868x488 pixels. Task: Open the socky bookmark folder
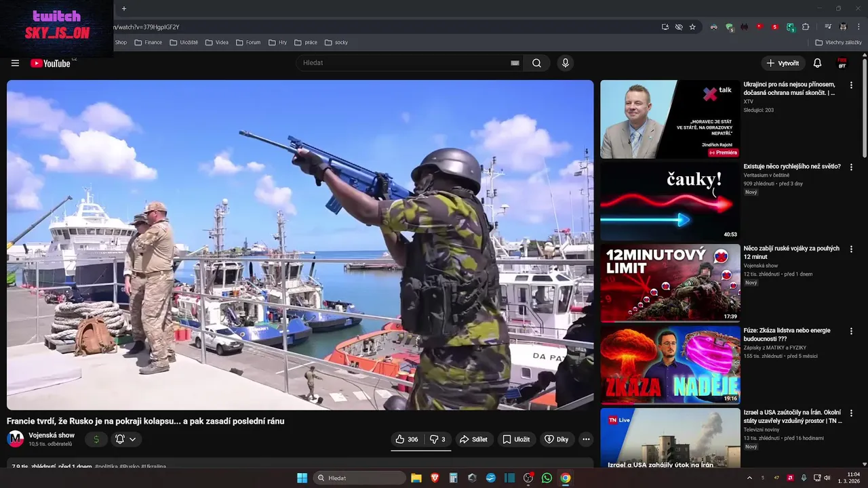(336, 42)
